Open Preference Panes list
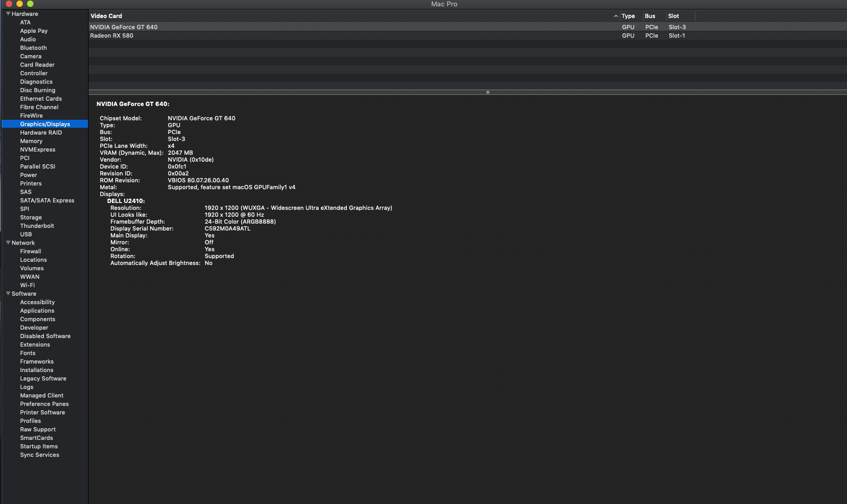 coord(45,404)
